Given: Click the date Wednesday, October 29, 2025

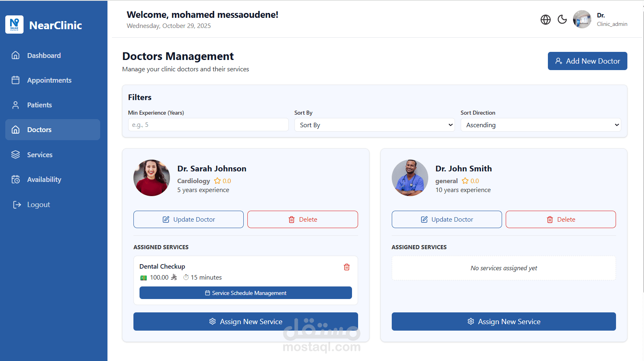Looking at the screenshot, I should tap(169, 26).
